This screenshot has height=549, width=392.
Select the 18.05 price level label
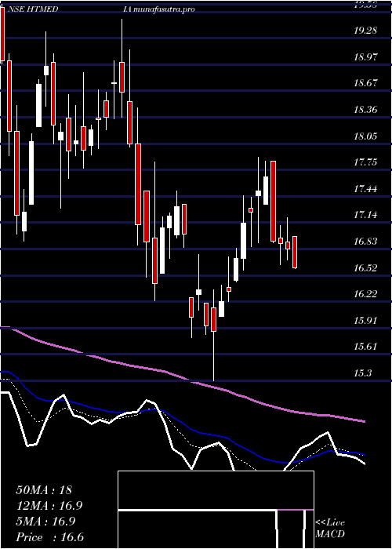pos(365,136)
